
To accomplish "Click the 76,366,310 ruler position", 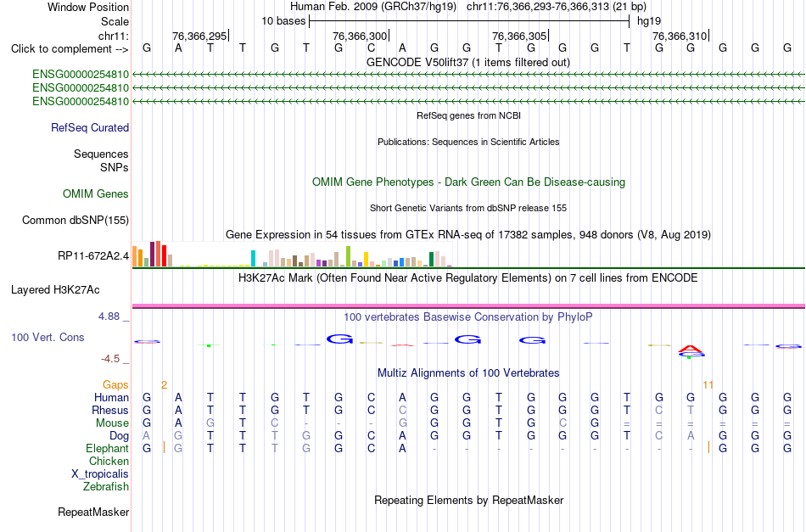I will tap(680, 36).
